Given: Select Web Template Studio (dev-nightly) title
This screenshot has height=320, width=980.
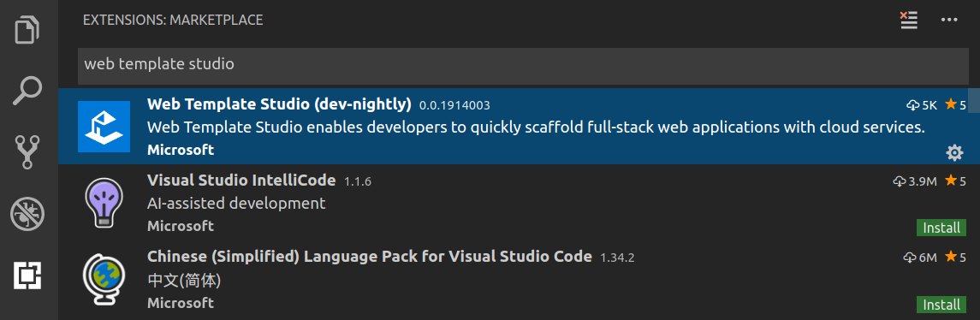Looking at the screenshot, I should pos(279,104).
